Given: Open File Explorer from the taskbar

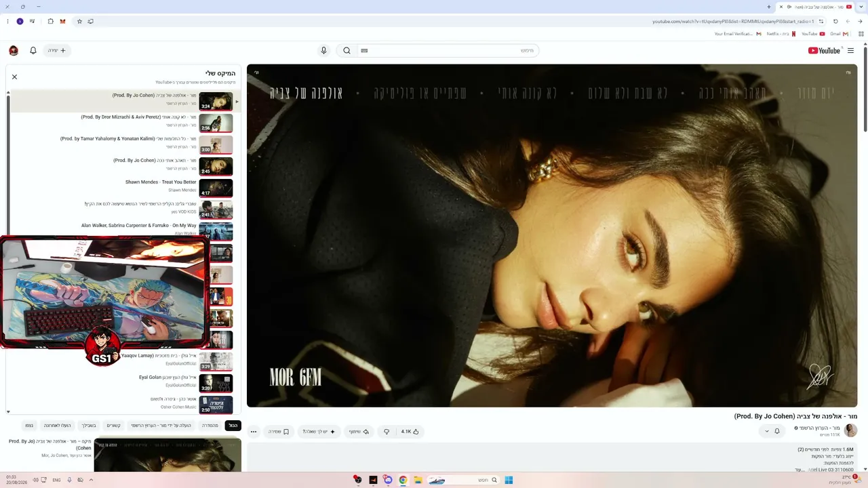Looking at the screenshot, I should click(418, 480).
